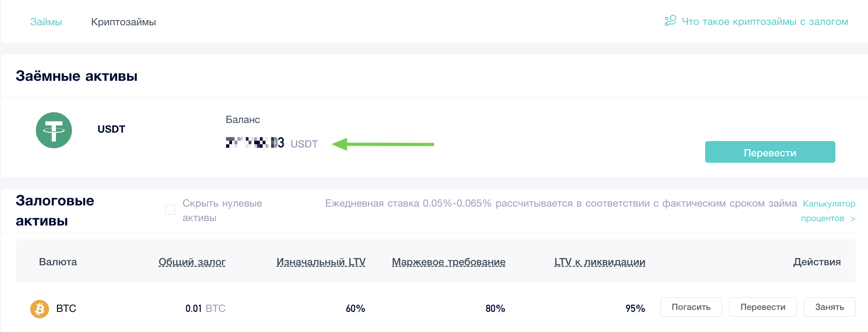Screen dimensions: 868x332
Task: Switch to the Займы tab
Action: pos(46,22)
